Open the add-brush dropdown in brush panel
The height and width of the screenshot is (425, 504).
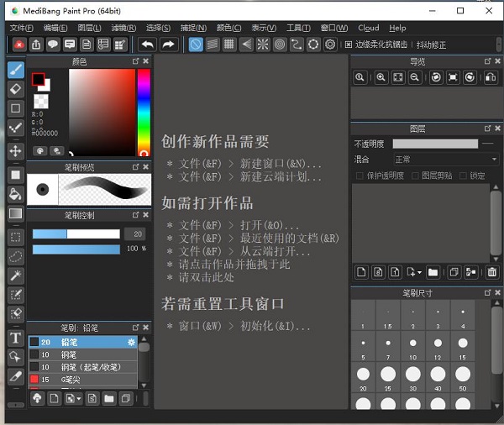pos(78,399)
